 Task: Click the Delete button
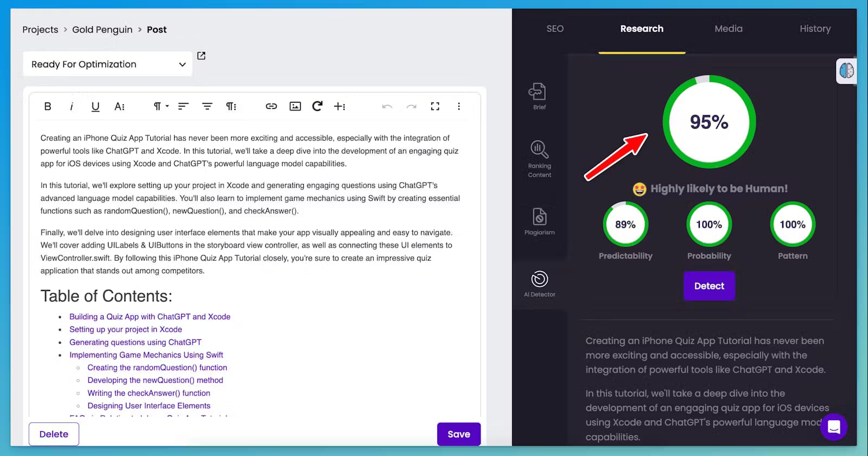click(54, 434)
